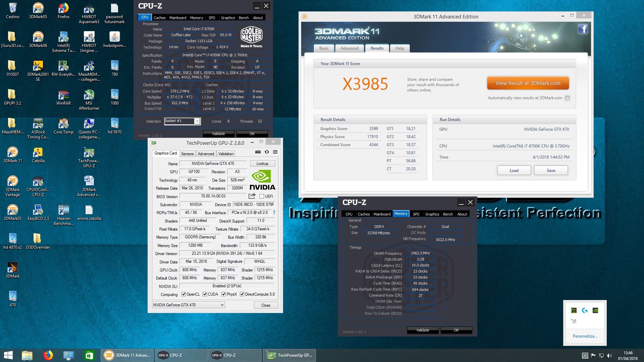Open the Mainboard tab in top CPU-Z
The image size is (644, 362).
point(177,18)
